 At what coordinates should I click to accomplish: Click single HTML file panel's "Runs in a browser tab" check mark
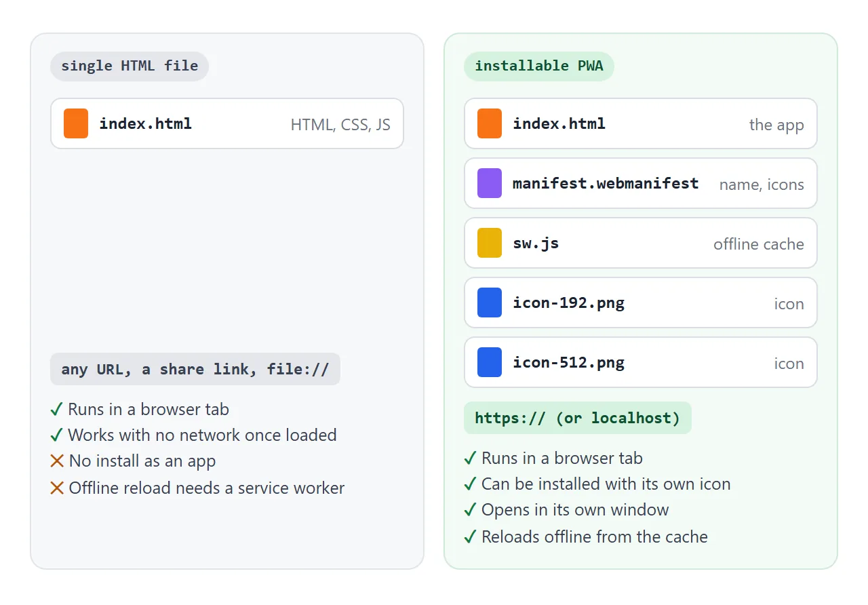click(x=57, y=410)
